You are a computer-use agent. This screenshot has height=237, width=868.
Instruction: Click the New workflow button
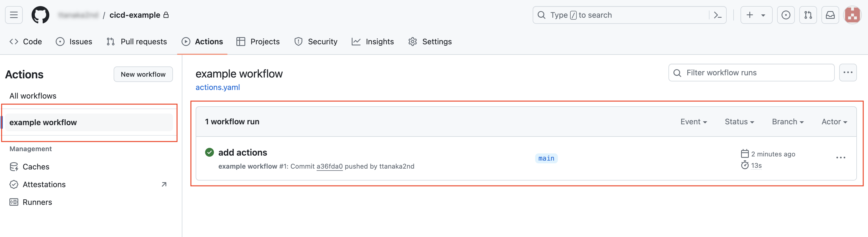coord(143,74)
